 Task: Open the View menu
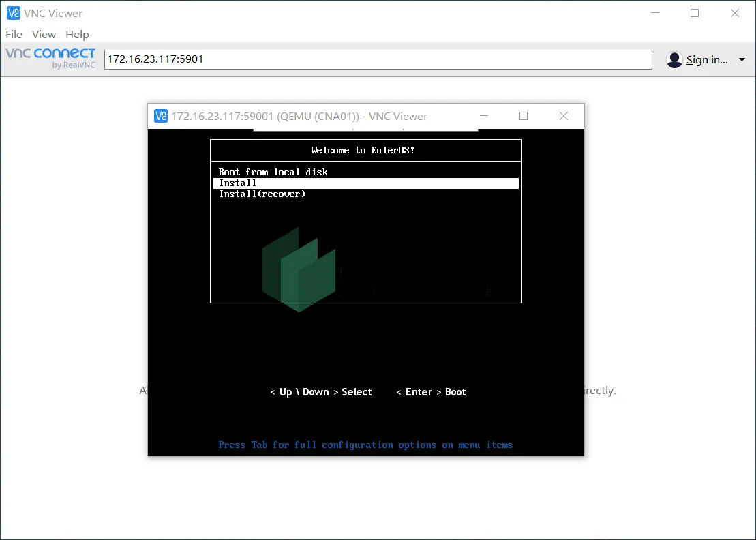click(44, 34)
